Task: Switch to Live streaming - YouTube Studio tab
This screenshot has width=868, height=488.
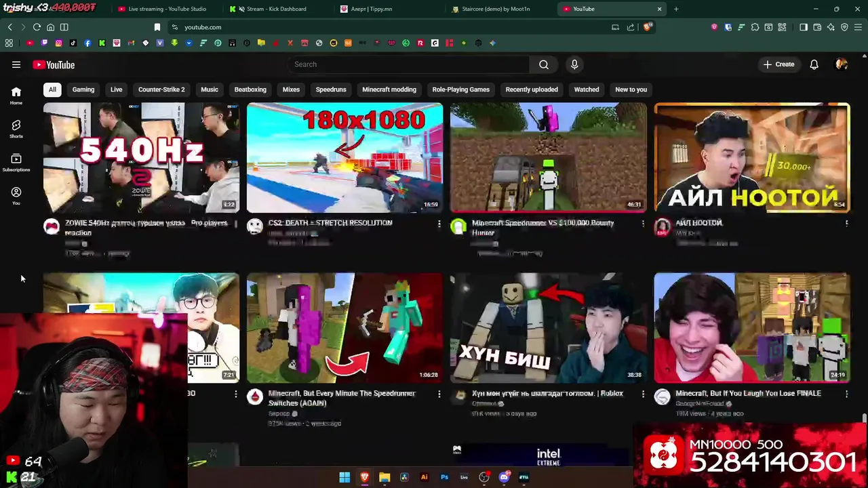Action: point(166,9)
